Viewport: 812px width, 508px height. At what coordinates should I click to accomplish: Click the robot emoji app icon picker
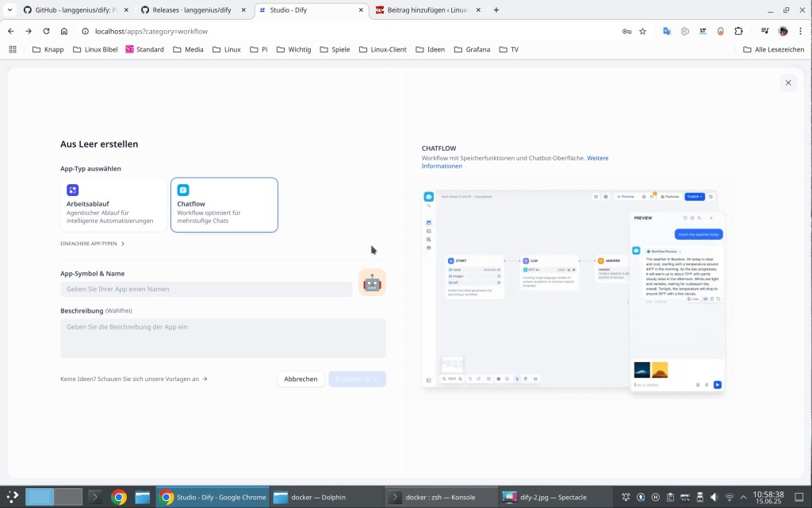(372, 283)
